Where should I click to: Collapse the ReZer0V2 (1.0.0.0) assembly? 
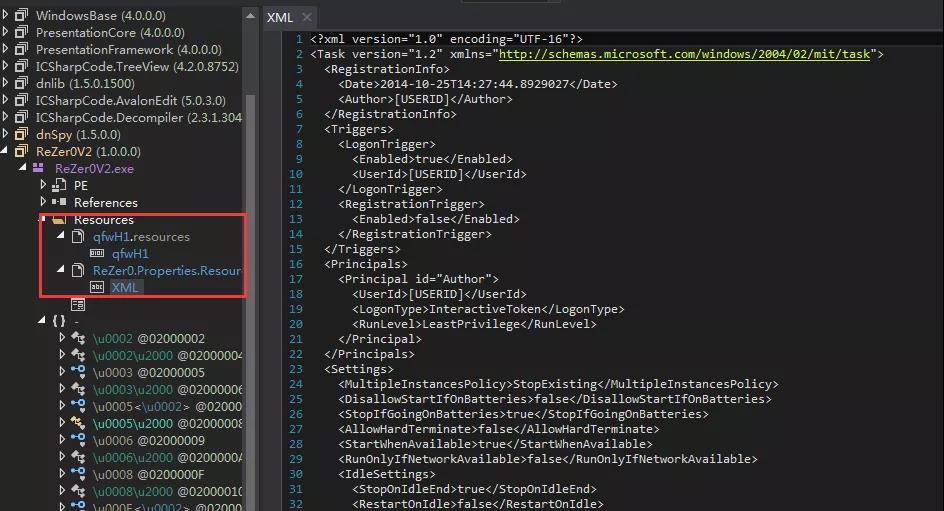6,151
